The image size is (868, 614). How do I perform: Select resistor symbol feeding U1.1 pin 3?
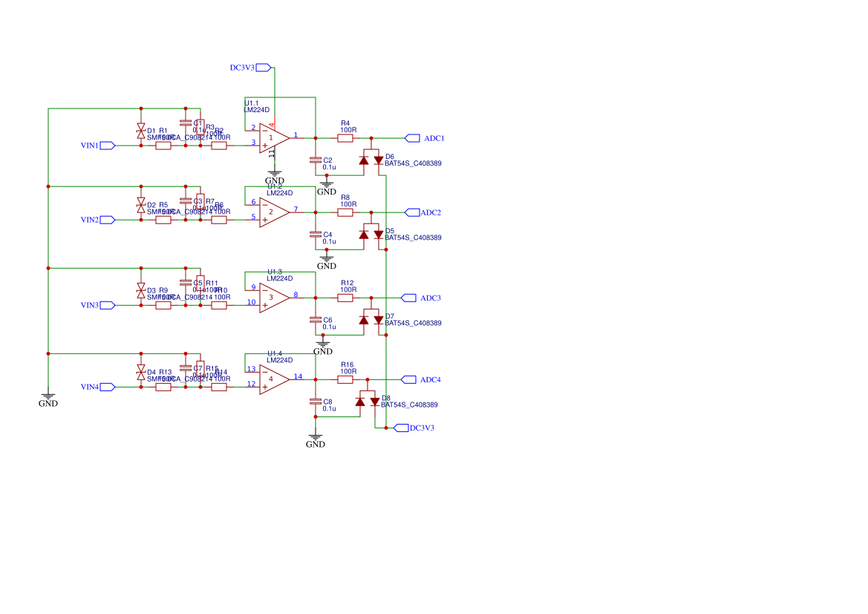[219, 146]
